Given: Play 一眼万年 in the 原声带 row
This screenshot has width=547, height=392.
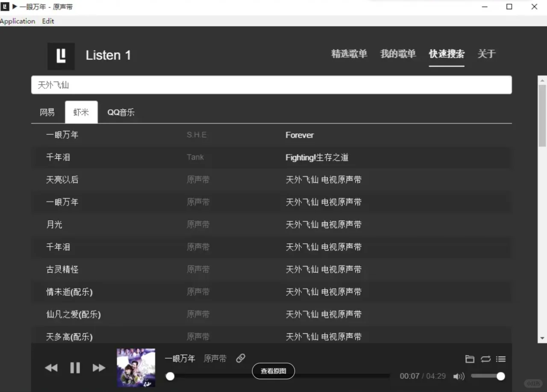Looking at the screenshot, I should [x=62, y=202].
